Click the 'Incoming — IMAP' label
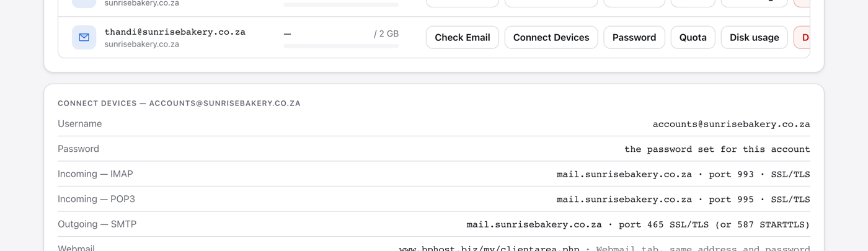The height and width of the screenshot is (251, 868). (95, 174)
